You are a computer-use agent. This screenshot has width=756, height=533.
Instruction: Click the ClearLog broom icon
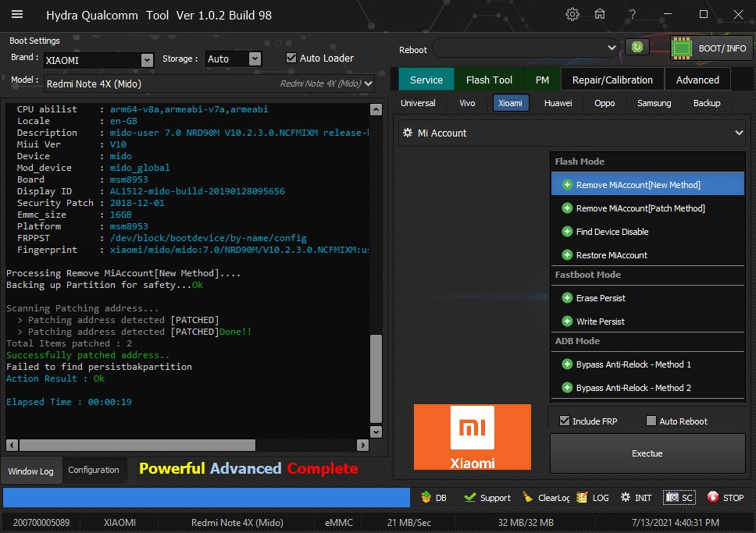click(x=528, y=497)
